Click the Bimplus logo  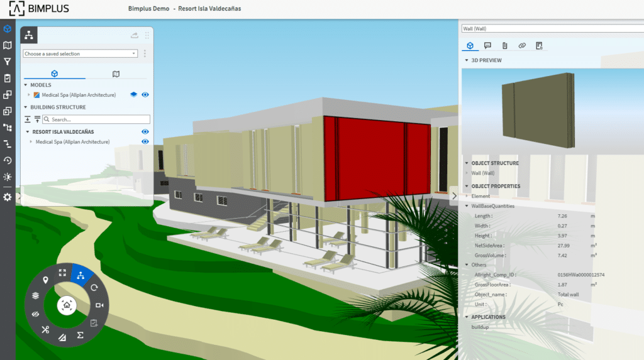(39, 9)
